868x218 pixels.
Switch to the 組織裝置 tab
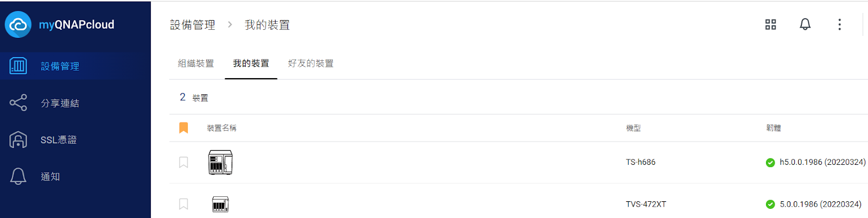click(196, 63)
